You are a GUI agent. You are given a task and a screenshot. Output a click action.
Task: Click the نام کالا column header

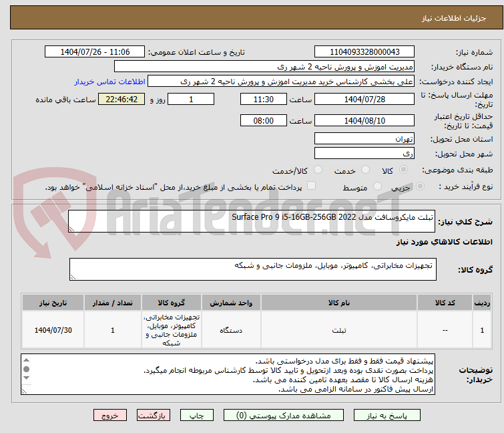point(339,303)
